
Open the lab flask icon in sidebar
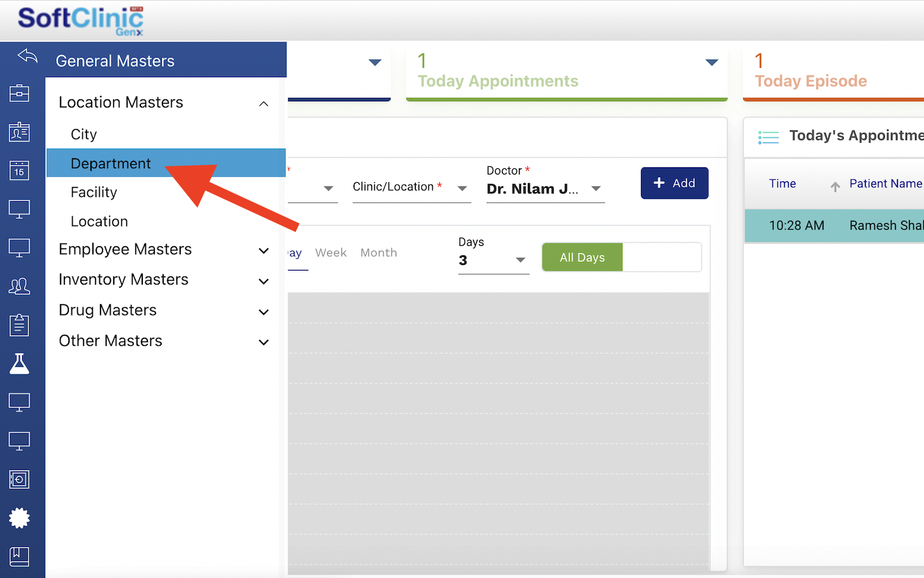(x=19, y=364)
